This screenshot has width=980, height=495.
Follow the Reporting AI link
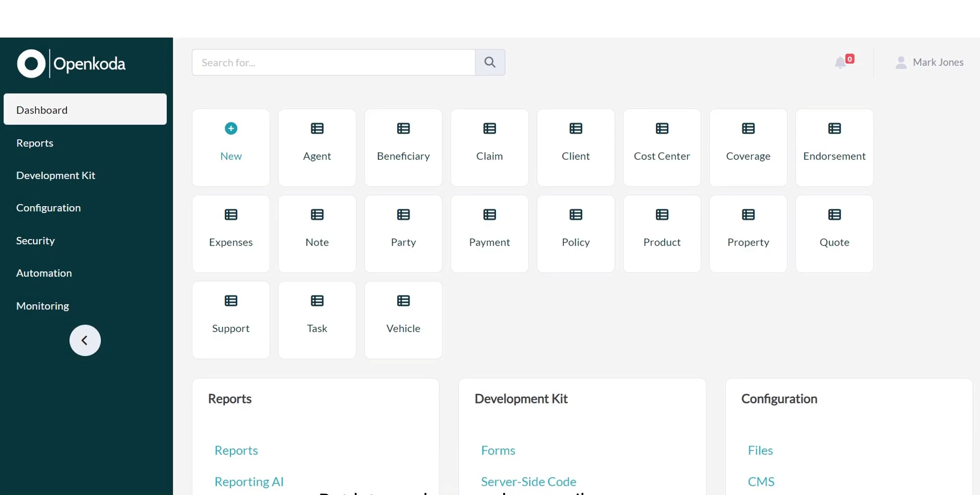249,482
